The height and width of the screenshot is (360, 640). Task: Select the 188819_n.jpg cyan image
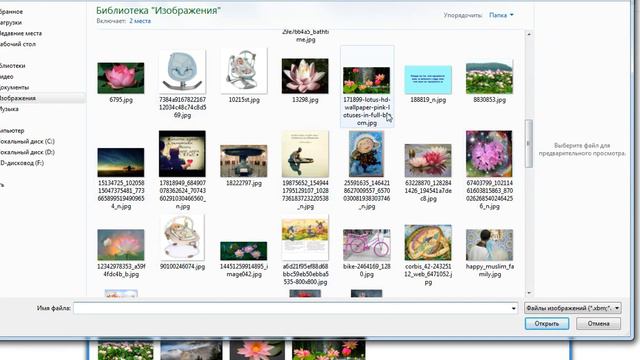(428, 80)
